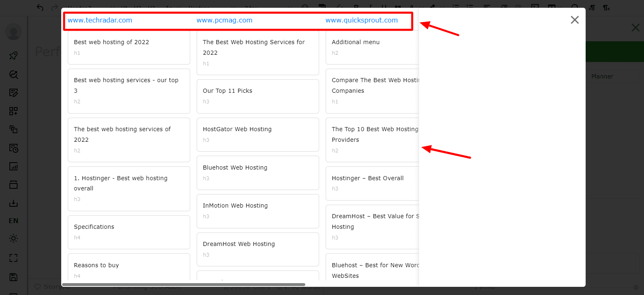Select 'Compare The Best Web Hosting Companies' card

(x=372, y=91)
